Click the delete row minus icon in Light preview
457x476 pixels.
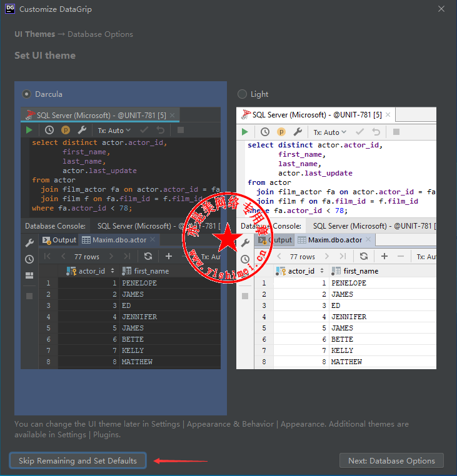[x=401, y=256]
